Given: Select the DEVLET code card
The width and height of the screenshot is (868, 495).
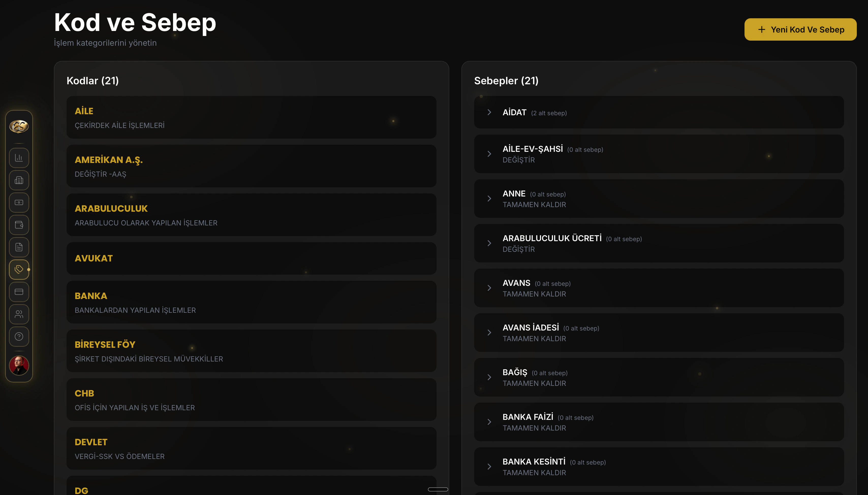Looking at the screenshot, I should click(x=252, y=449).
